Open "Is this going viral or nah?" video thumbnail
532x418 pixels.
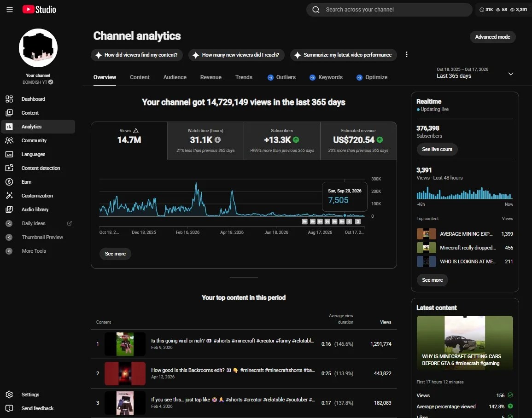125,344
